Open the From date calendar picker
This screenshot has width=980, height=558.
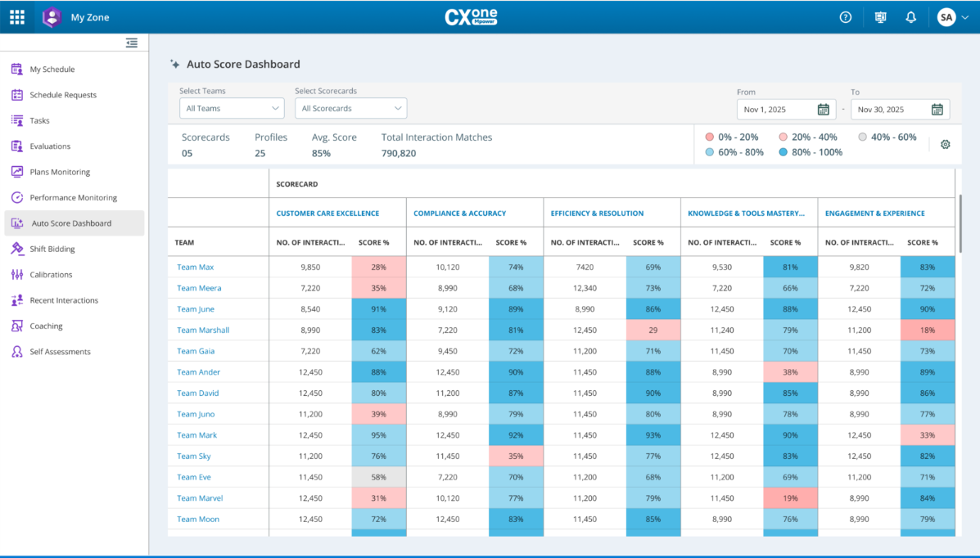point(823,110)
